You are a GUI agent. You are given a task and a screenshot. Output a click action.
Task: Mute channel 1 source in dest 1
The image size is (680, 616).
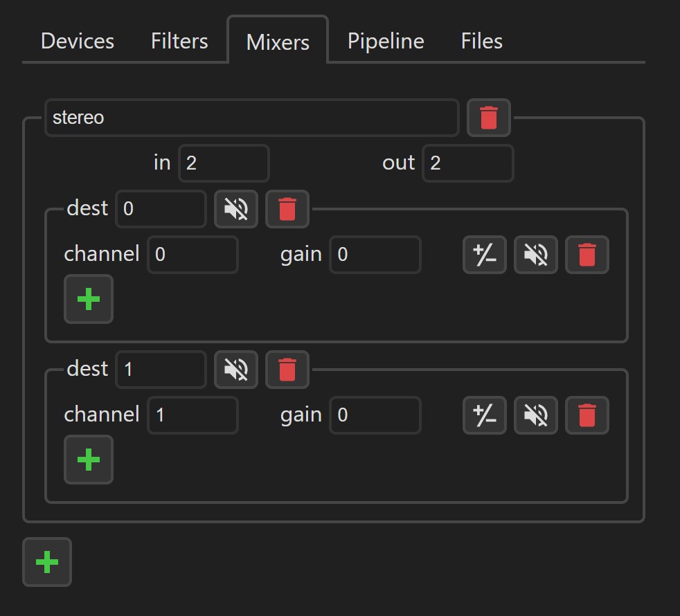tap(535, 415)
